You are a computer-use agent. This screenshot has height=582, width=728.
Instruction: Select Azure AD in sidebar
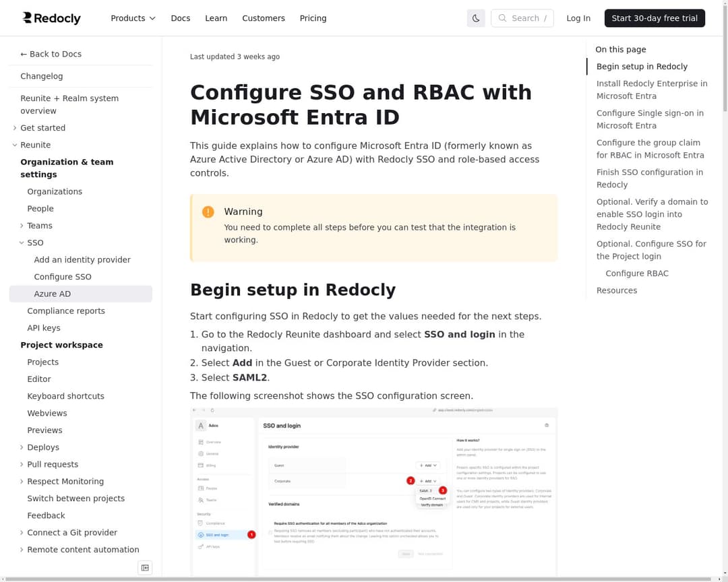click(x=80, y=294)
